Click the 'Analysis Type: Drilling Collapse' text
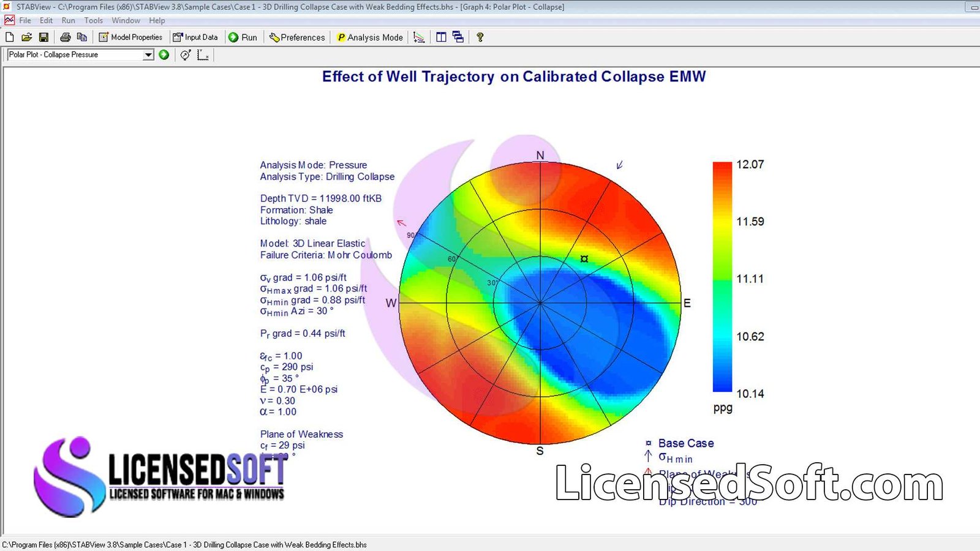This screenshot has width=980, height=551. pyautogui.click(x=327, y=176)
